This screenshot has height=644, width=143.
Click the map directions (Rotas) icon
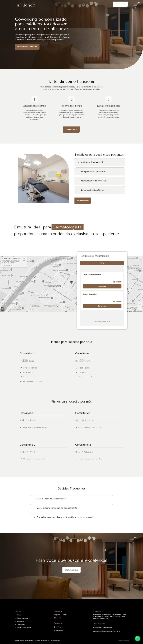click(24, 259)
